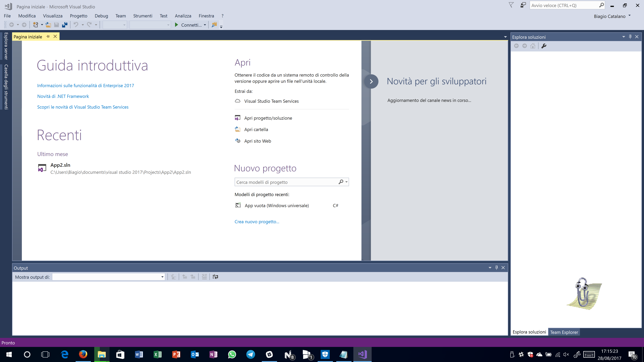Open the New Project dropdown arrow
Image resolution: width=644 pixels, height=362 pixels.
(42, 25)
